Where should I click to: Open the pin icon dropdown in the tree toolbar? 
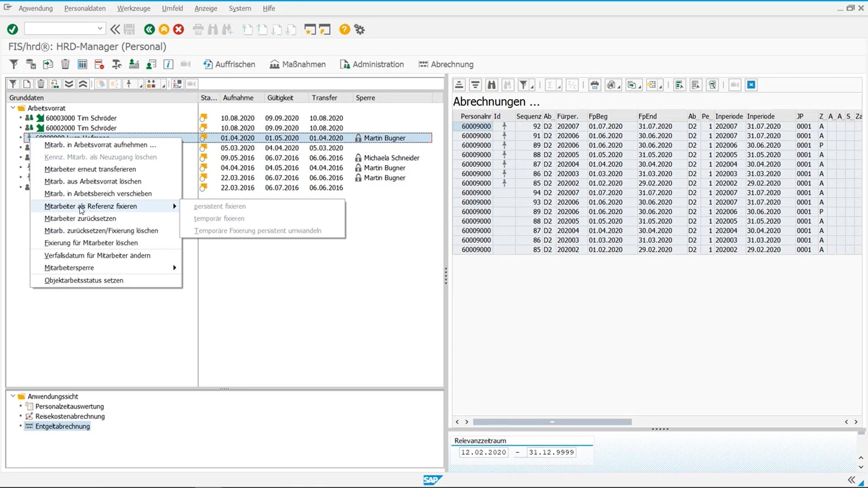pos(141,85)
